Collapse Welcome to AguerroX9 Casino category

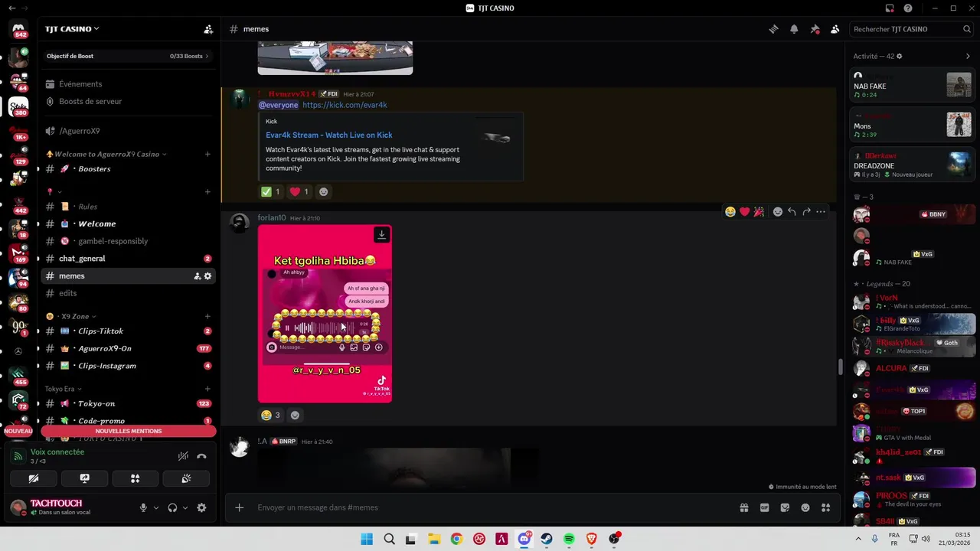(x=106, y=154)
